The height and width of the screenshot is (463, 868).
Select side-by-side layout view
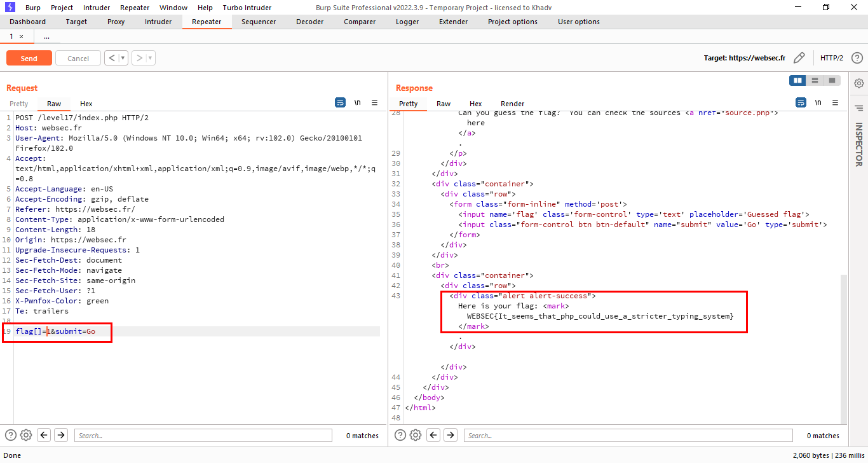tap(797, 80)
